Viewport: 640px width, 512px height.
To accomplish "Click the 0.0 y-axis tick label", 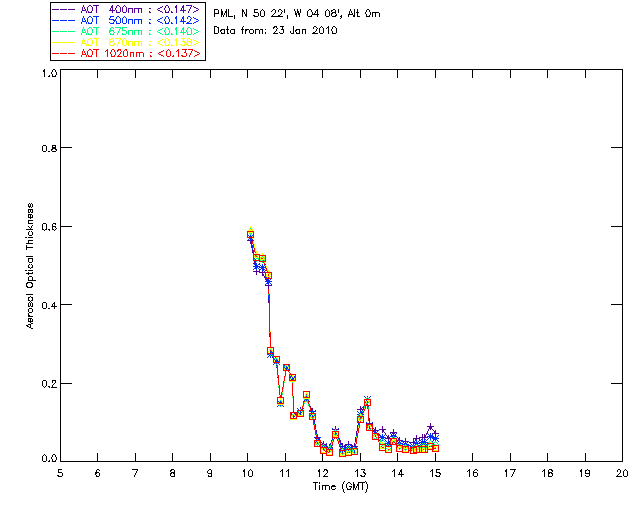I will click(x=49, y=459).
